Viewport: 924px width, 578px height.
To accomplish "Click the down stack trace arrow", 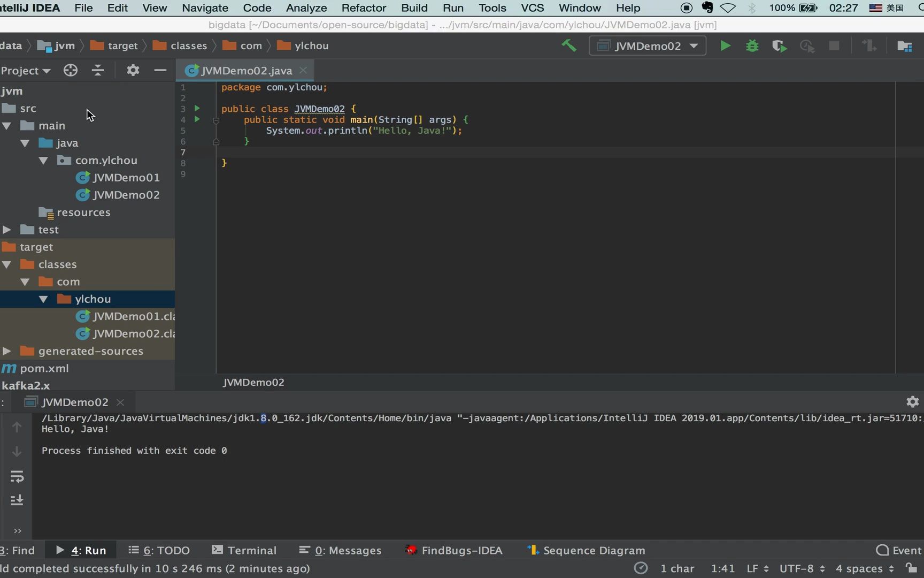I will tap(17, 451).
